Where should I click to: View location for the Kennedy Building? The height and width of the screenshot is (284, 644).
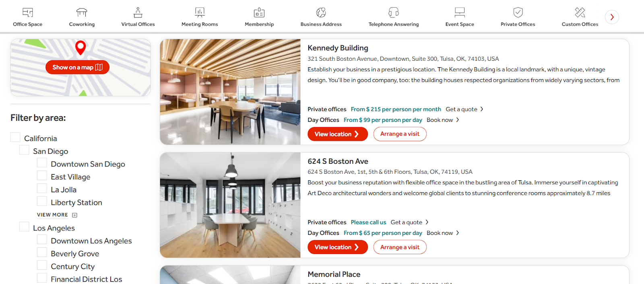click(338, 134)
